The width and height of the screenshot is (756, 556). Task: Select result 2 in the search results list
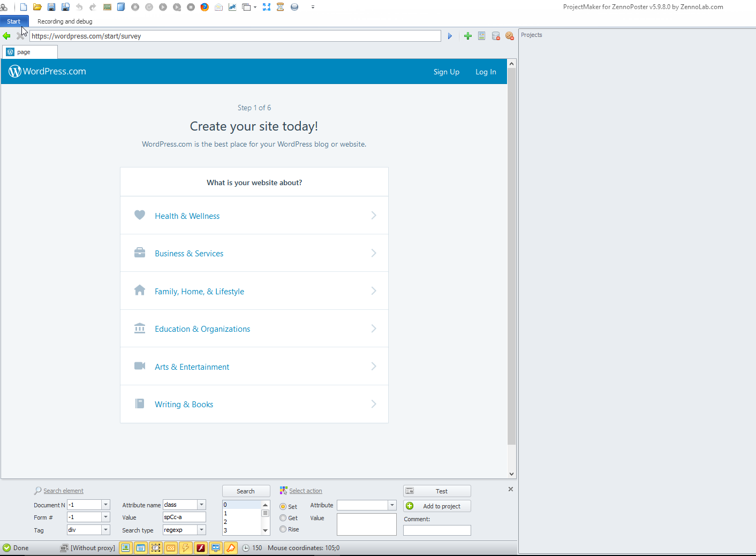pyautogui.click(x=241, y=522)
